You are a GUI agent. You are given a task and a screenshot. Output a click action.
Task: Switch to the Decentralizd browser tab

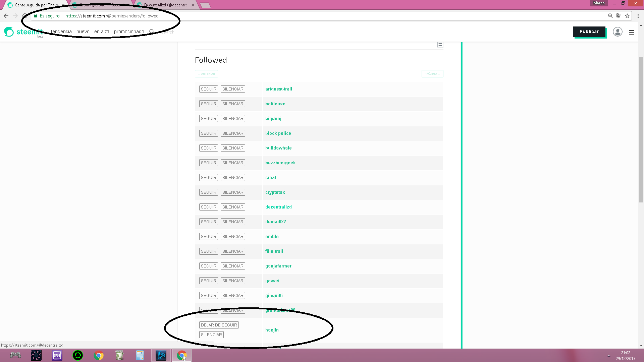[x=166, y=5]
